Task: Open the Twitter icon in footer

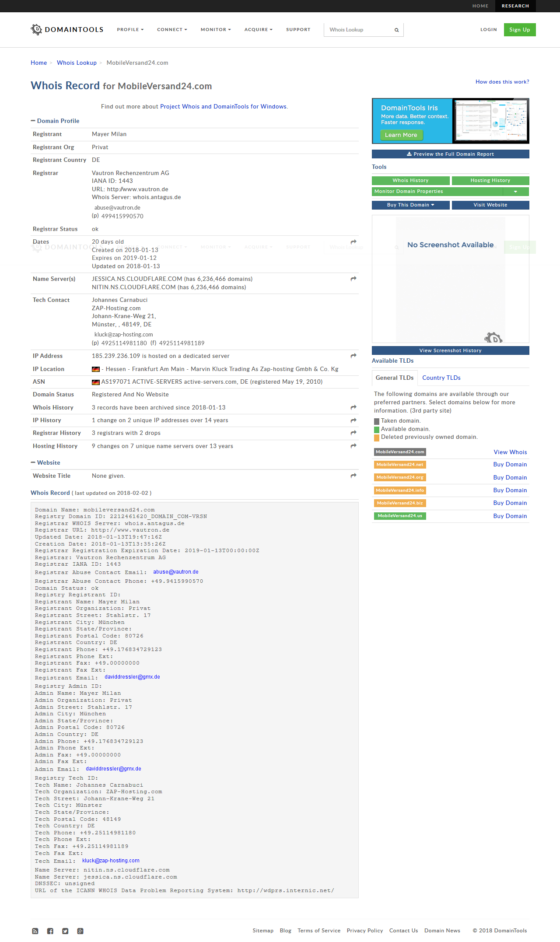Action: (x=65, y=931)
